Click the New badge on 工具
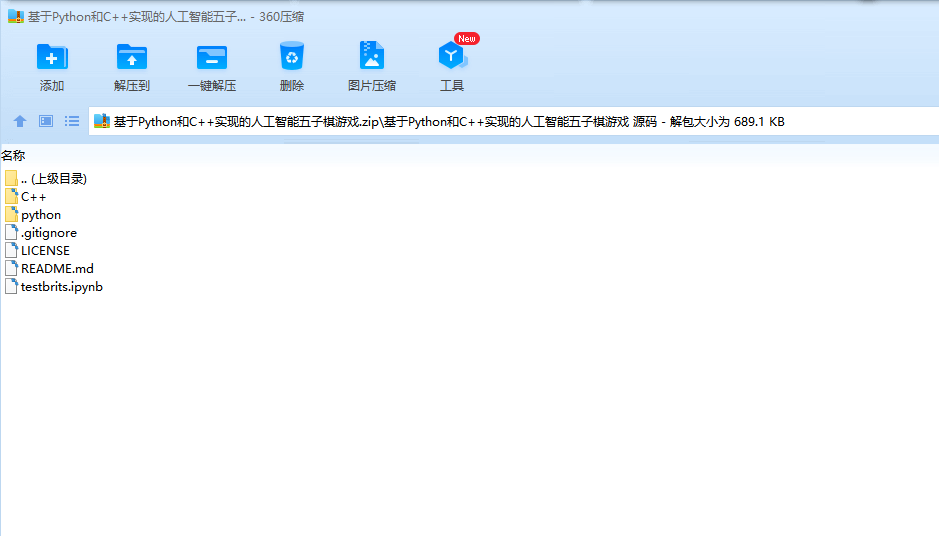Screen dimensions: 939x536 [467, 39]
